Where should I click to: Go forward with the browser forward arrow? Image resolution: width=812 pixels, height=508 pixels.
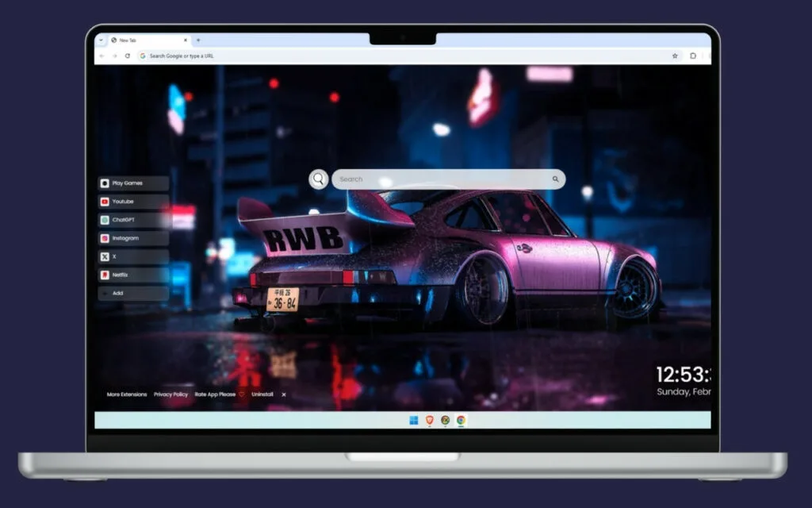pos(114,56)
